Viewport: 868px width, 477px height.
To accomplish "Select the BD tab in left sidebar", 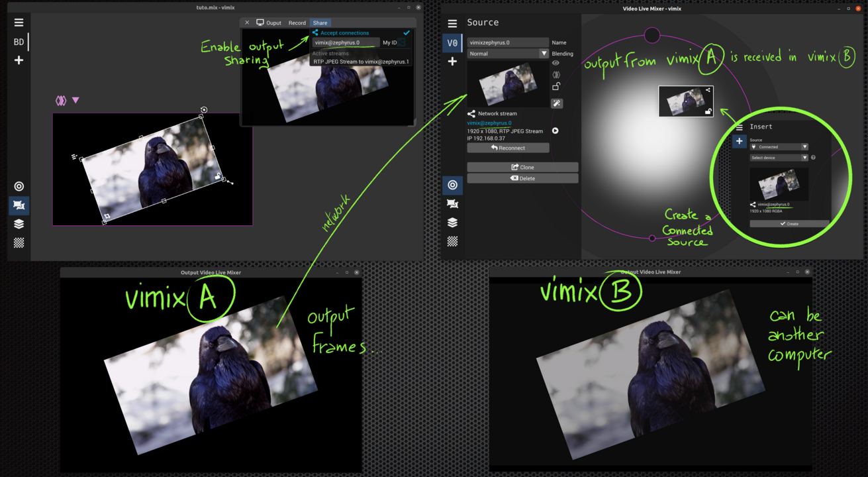I will (19, 42).
